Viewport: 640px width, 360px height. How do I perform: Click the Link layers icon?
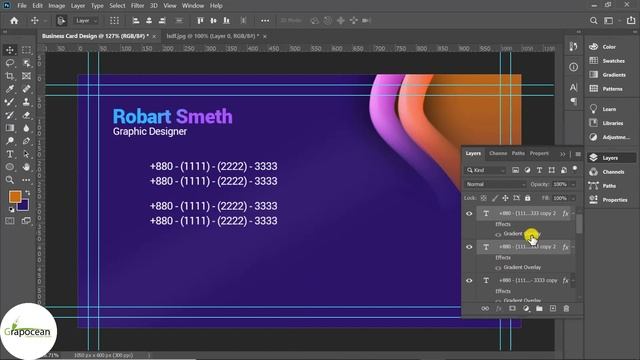(x=485, y=309)
